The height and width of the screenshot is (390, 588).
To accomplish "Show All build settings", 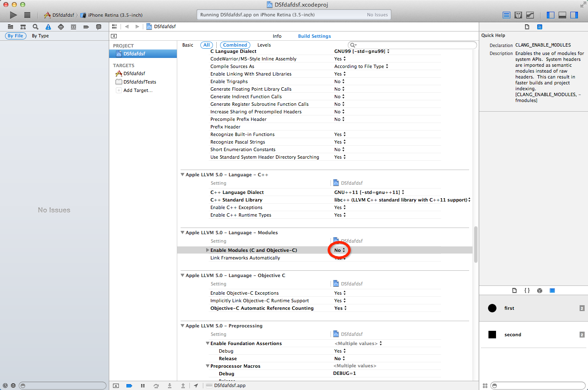I will [x=207, y=45].
